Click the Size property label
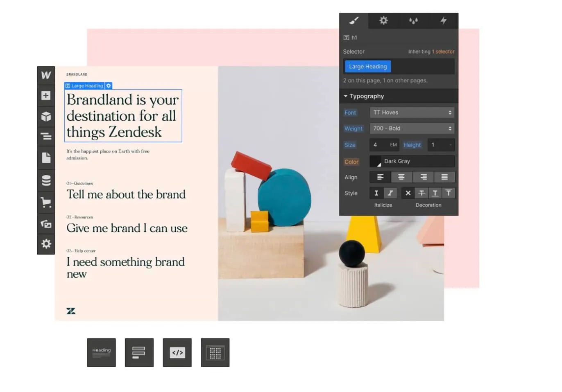562x392 pixels. tap(350, 145)
